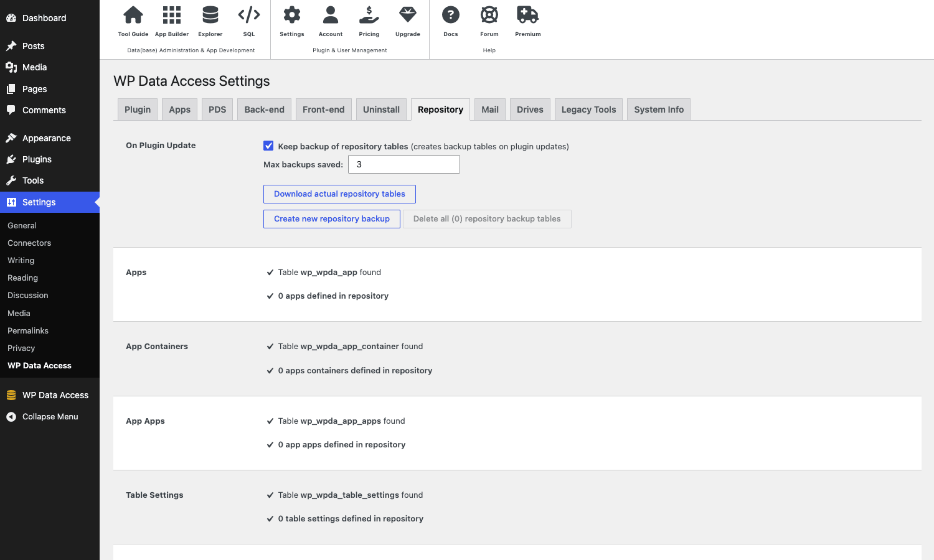Viewport: 934px width, 560px height.
Task: Open the Account person icon
Action: click(x=331, y=14)
